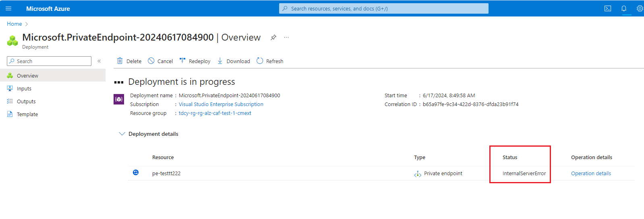
Task: Click the search magnifier in the top bar
Action: pyautogui.click(x=285, y=8)
